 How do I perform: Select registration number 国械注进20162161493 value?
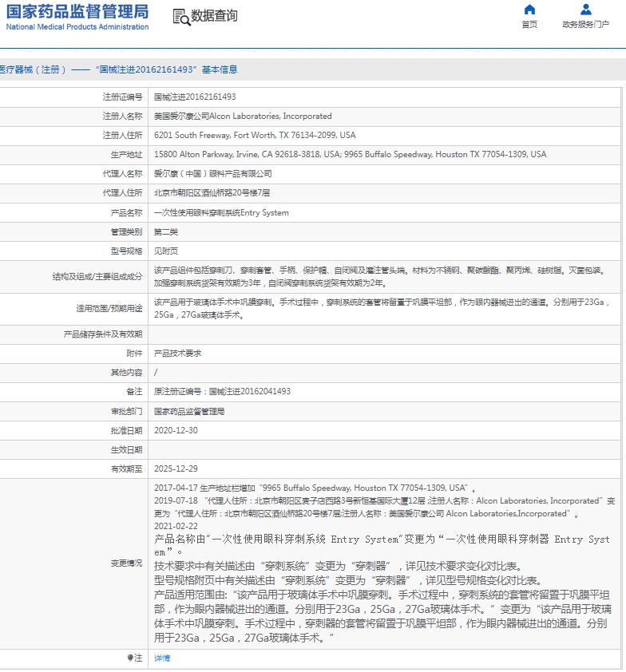(x=195, y=97)
